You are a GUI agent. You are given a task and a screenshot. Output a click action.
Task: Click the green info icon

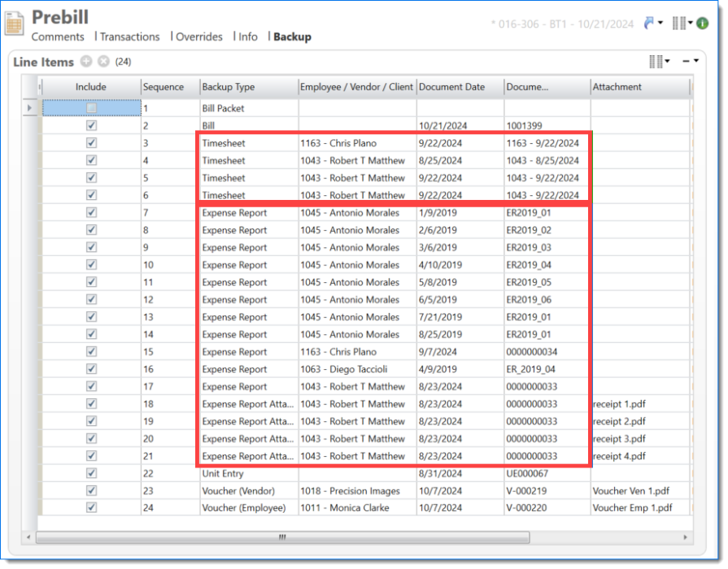coord(702,24)
